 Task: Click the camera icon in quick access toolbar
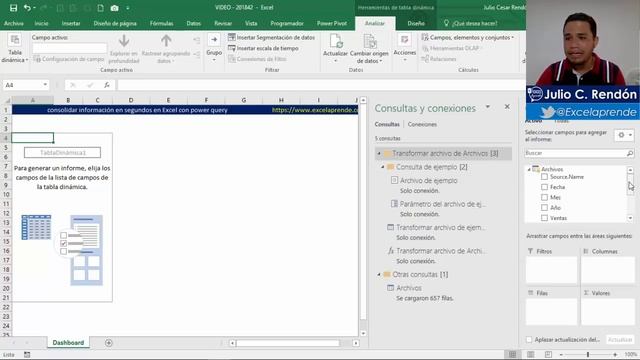pyautogui.click(x=115, y=8)
